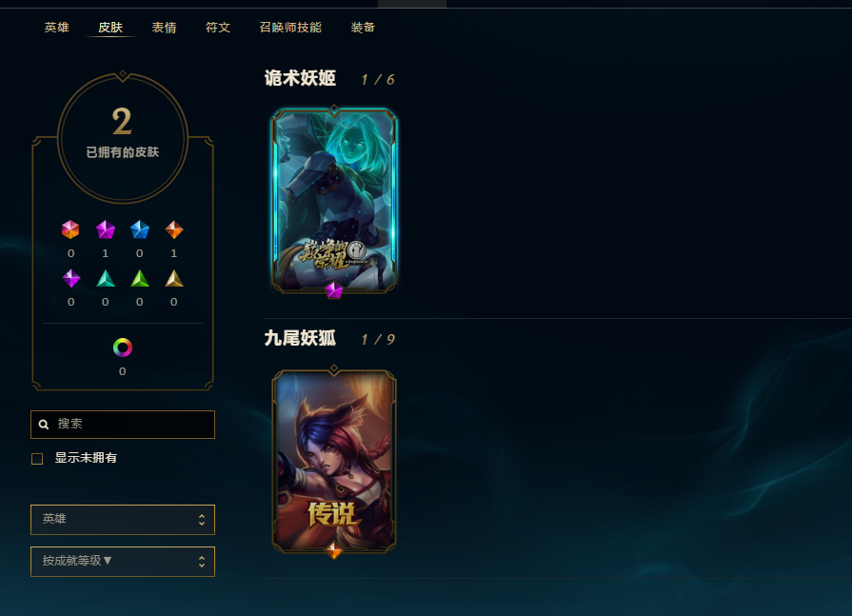Click the search magnifier icon
Image resolution: width=852 pixels, height=616 pixels.
coord(44,425)
